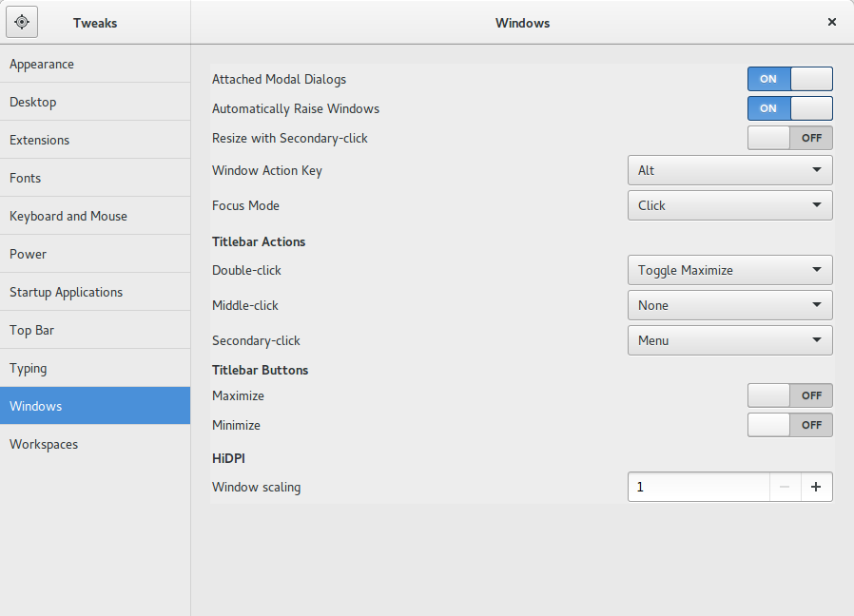Enable the Minimize titlebar button
This screenshot has width=854, height=616.
click(789, 425)
